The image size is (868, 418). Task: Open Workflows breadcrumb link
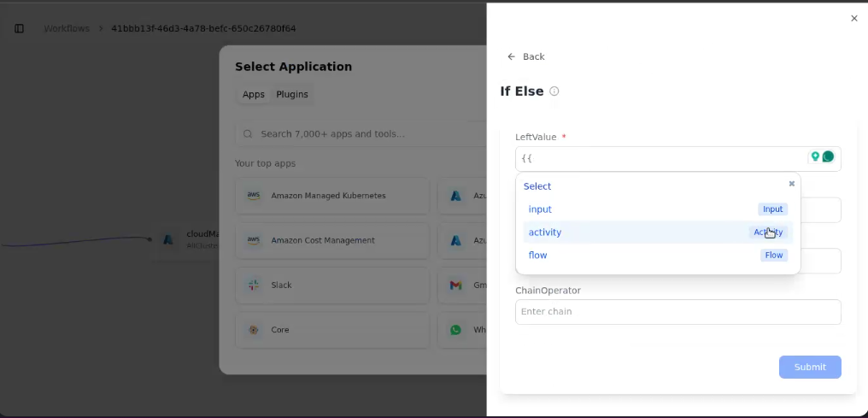[67, 28]
